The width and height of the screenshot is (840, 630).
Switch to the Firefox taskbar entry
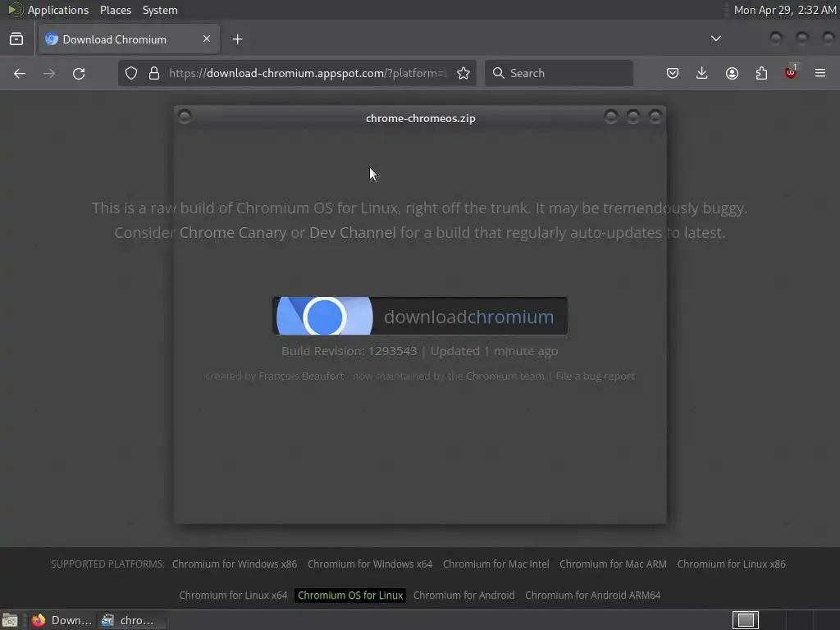click(62, 620)
